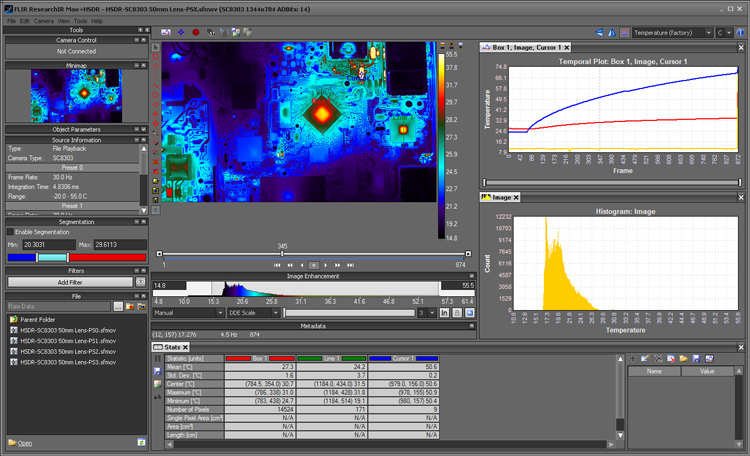This screenshot has height=456, width=750.
Task: Click the Add Filter button
Action: tap(68, 283)
